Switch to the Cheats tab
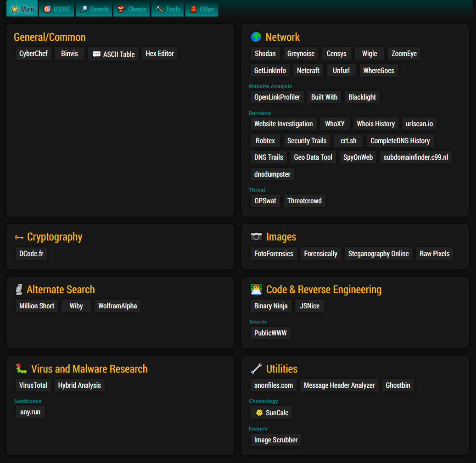Viewport: 476px width, 463px height. 131,9
